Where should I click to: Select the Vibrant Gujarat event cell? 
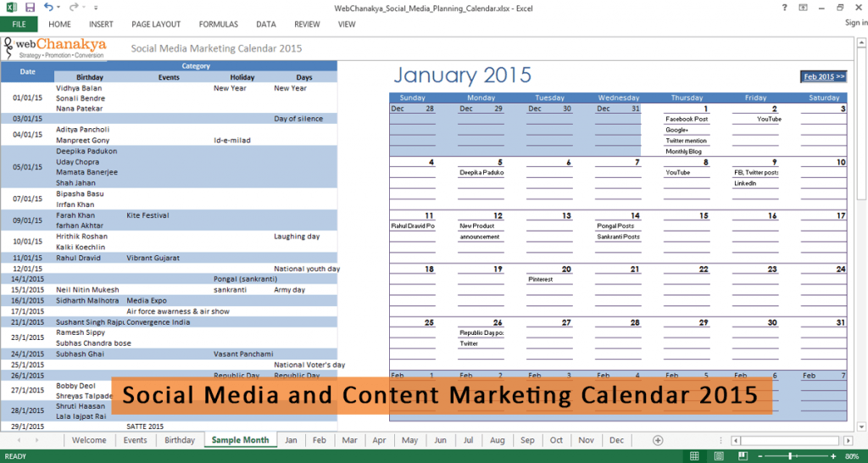(153, 258)
